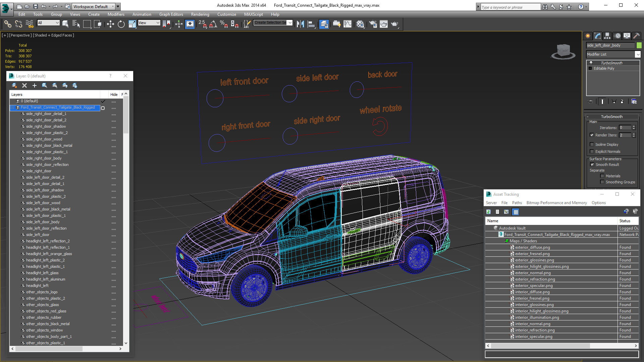This screenshot has height=362, width=644.
Task: Click the [Shaded + Edged Faces] viewport label
Action: pos(53,35)
